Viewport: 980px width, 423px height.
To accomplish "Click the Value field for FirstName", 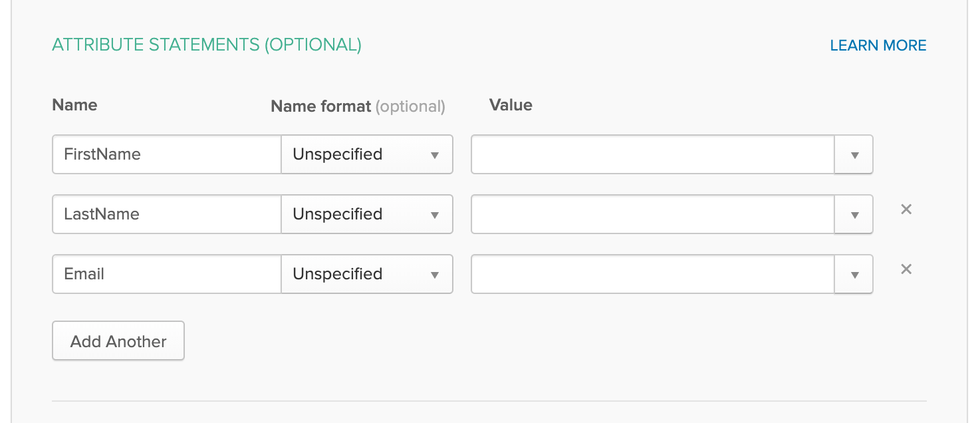I will click(x=653, y=154).
